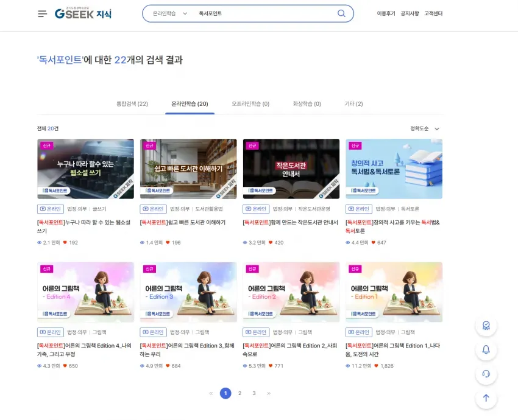Image resolution: width=518 pixels, height=420 pixels.
Task: Open the 쉽고 빠른 도서관 이해하기 thumbnail
Action: coord(188,169)
